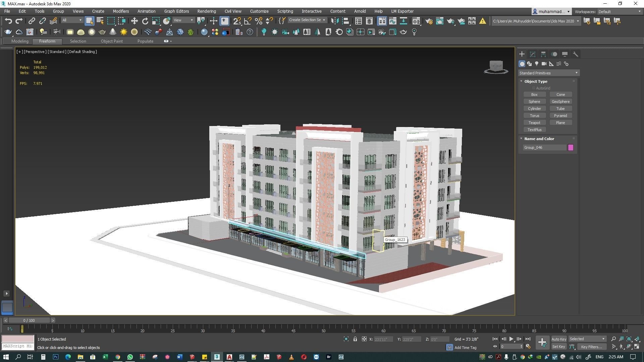The image size is (644, 362).
Task: Click the Play Animation button
Action: click(511, 339)
